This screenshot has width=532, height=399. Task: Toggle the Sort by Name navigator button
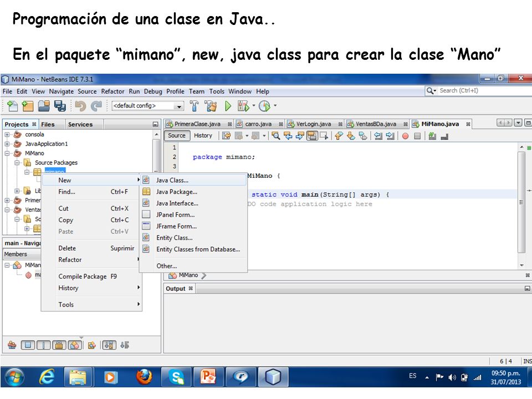109,345
